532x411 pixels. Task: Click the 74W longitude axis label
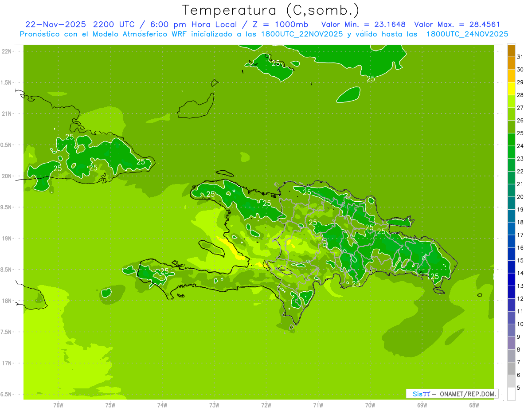(x=162, y=405)
